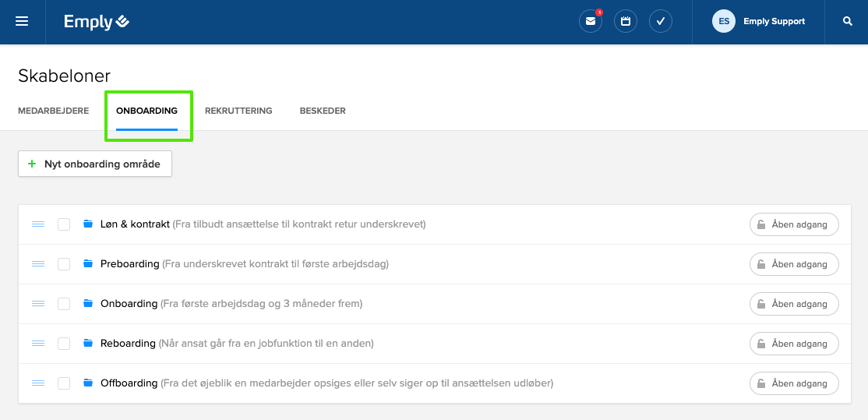This screenshot has height=420, width=868.
Task: Open Åben adgang dropdown for Onboarding row
Action: [x=794, y=304]
